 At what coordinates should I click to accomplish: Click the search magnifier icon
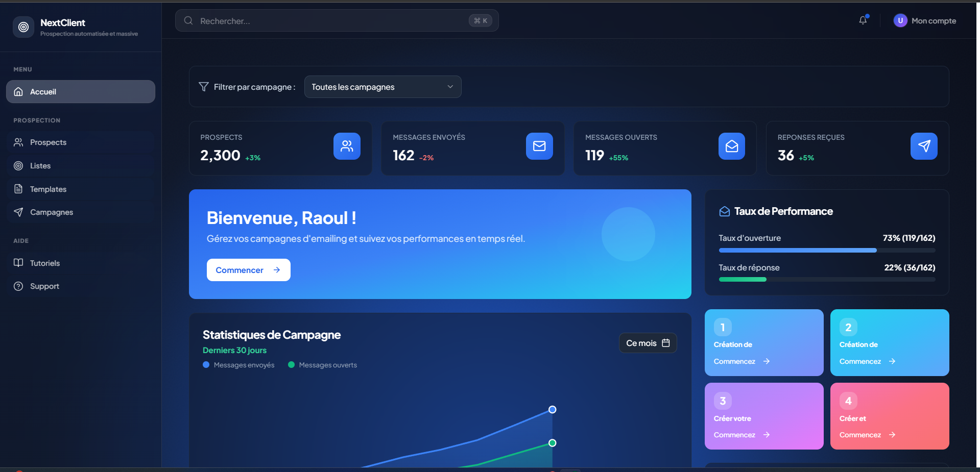(188, 20)
